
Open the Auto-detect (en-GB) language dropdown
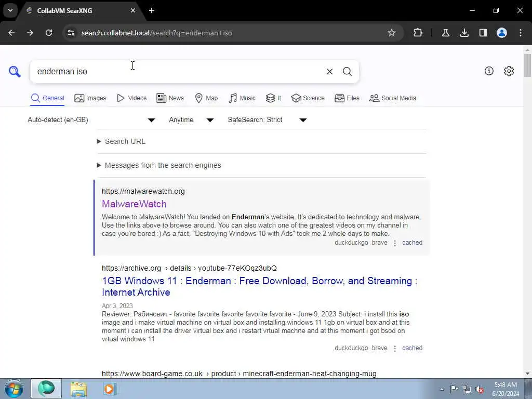click(91, 120)
